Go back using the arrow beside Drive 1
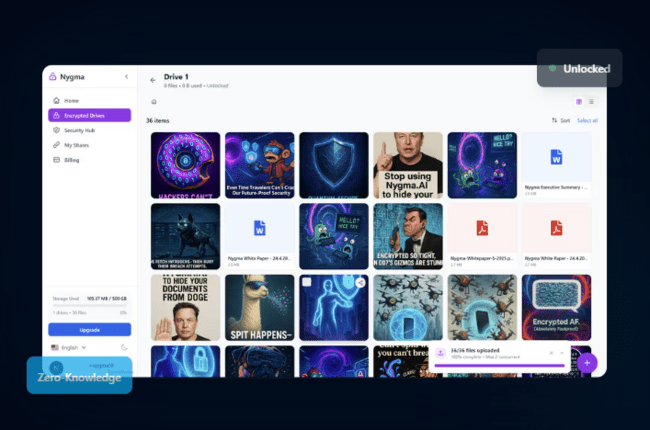 point(153,80)
